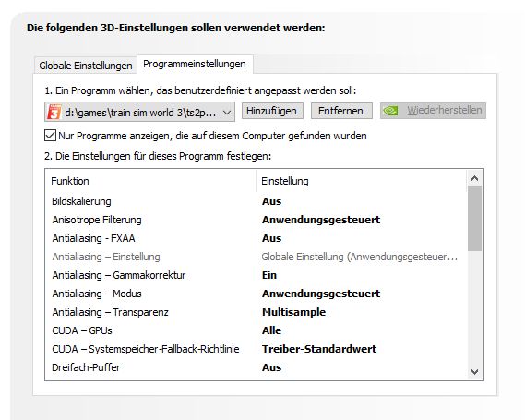525x420 pixels.
Task: Click the Hinzufügen button
Action: click(272, 111)
